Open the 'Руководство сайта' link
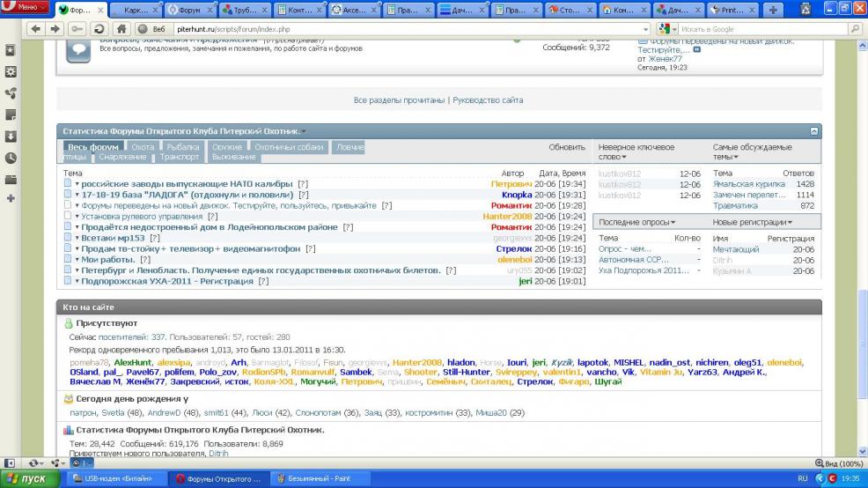Image resolution: width=868 pixels, height=488 pixels. [488, 100]
